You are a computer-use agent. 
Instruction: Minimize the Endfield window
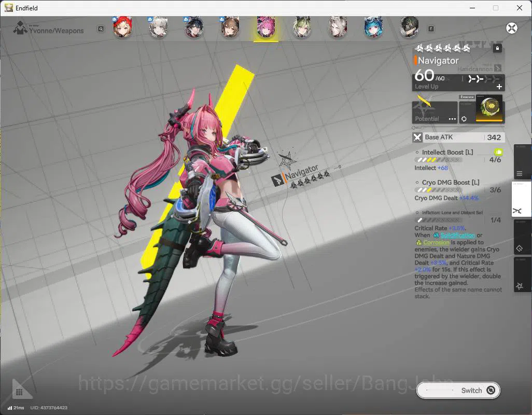coord(472,8)
